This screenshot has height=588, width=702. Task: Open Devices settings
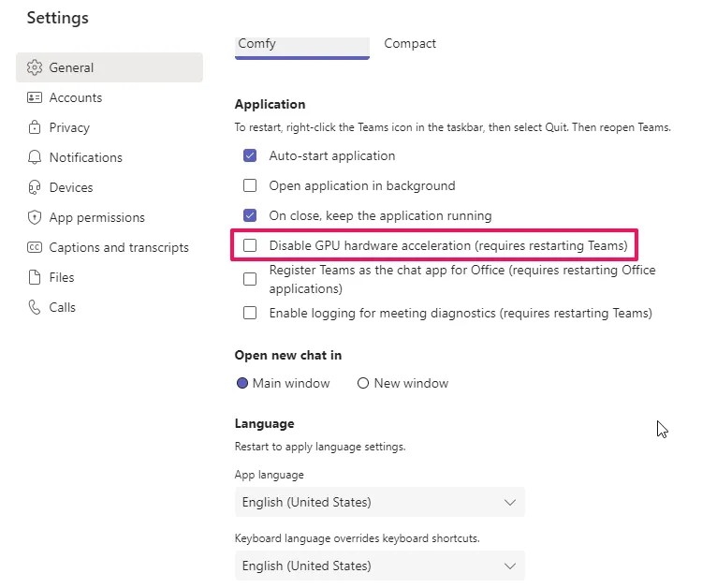pos(110,187)
